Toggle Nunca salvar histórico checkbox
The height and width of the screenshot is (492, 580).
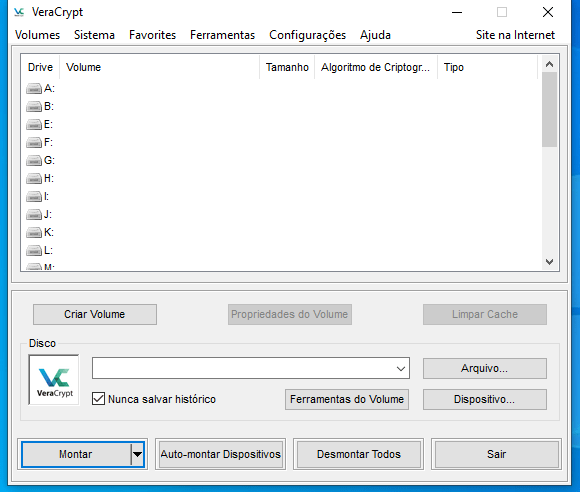coord(98,399)
